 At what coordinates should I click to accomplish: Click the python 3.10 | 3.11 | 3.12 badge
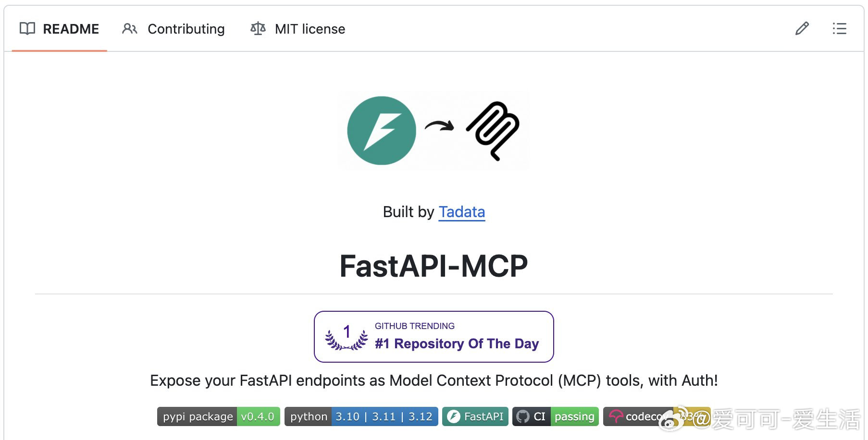tap(361, 416)
